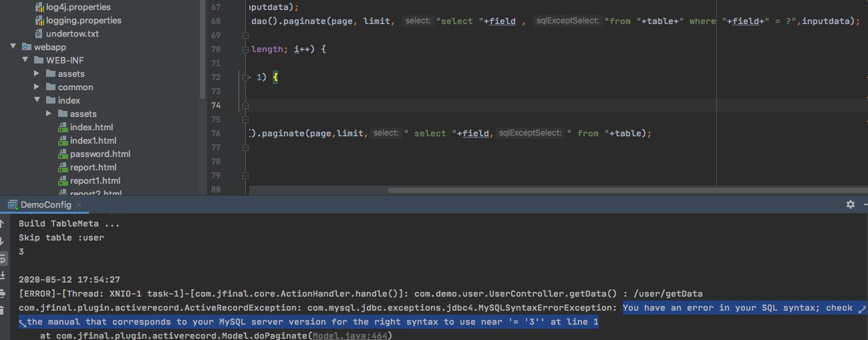
Task: Click the scroll up stack trace arrow
Action: click(x=3, y=224)
